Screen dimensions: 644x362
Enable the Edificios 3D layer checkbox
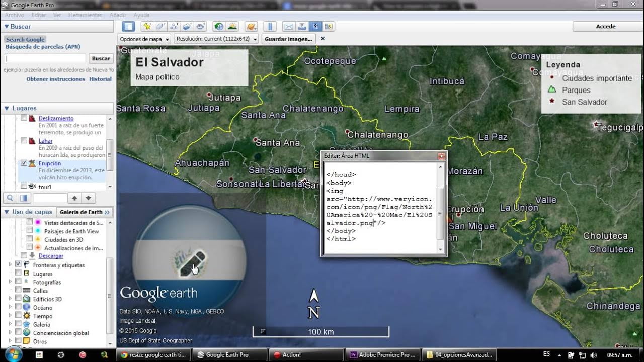[18, 299]
